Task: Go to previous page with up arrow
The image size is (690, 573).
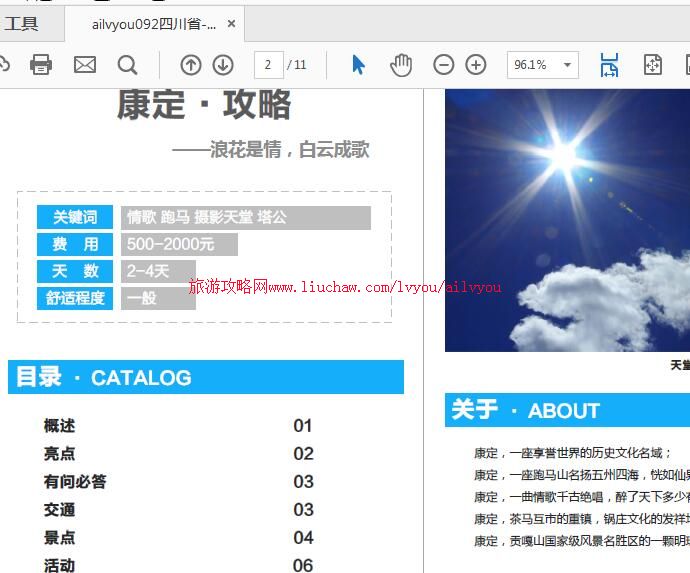Action: 191,65
